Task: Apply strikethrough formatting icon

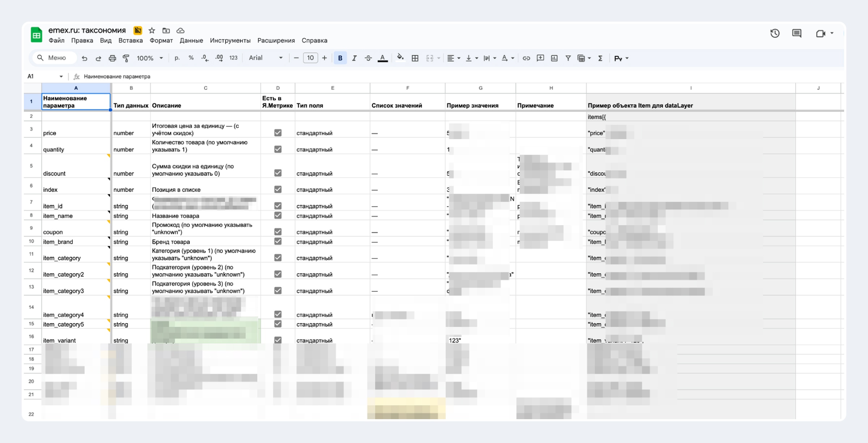Action: 368,58
